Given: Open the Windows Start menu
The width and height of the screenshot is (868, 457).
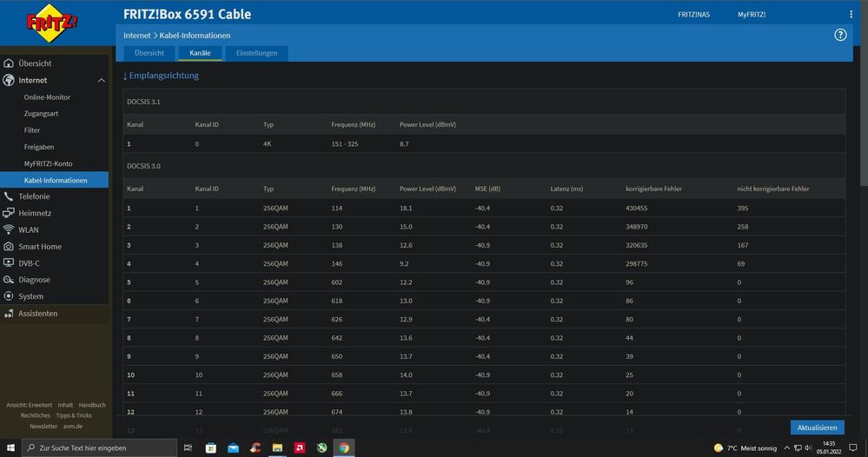Looking at the screenshot, I should [x=10, y=447].
